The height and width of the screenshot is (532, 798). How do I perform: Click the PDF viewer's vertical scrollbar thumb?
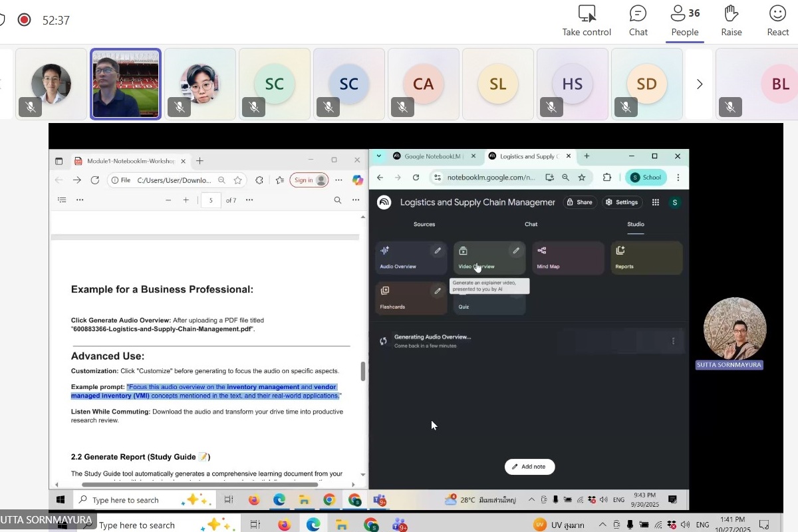(x=363, y=371)
